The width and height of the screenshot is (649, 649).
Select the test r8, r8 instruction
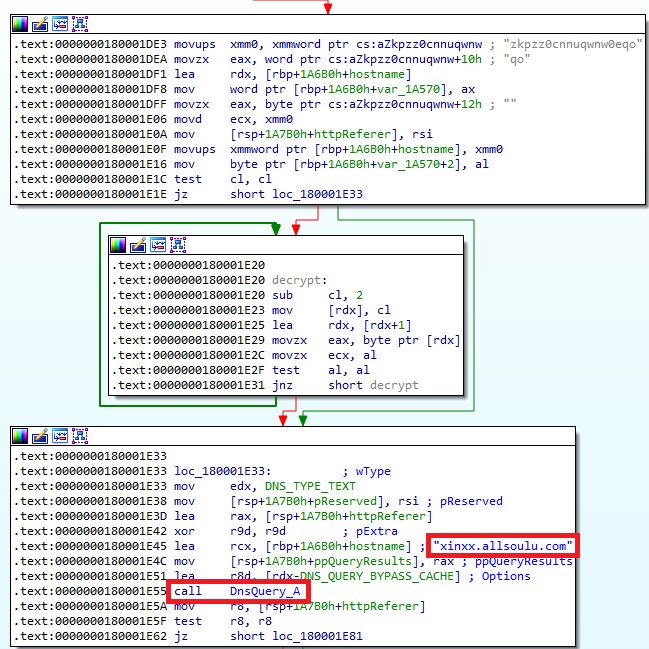point(223,621)
